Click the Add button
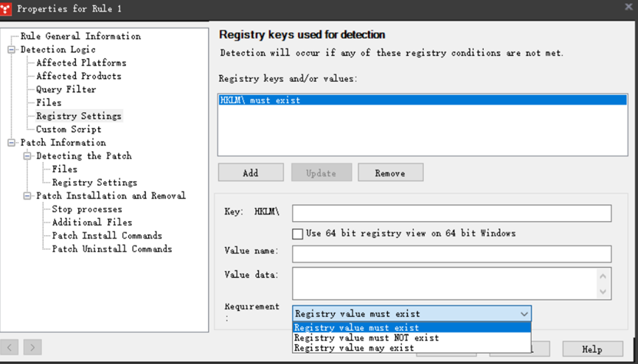This screenshot has height=364, width=638. pos(251,173)
